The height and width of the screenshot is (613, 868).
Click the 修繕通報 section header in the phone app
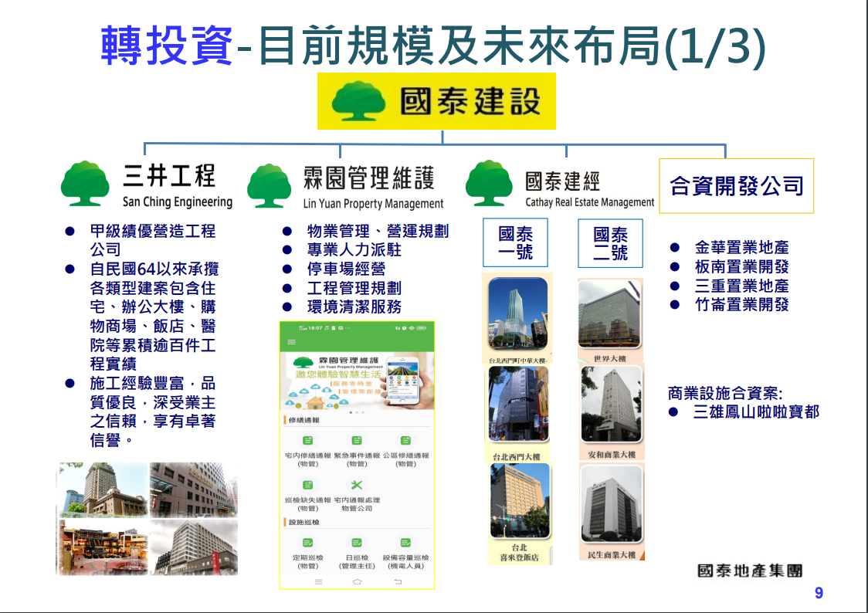tap(304, 420)
